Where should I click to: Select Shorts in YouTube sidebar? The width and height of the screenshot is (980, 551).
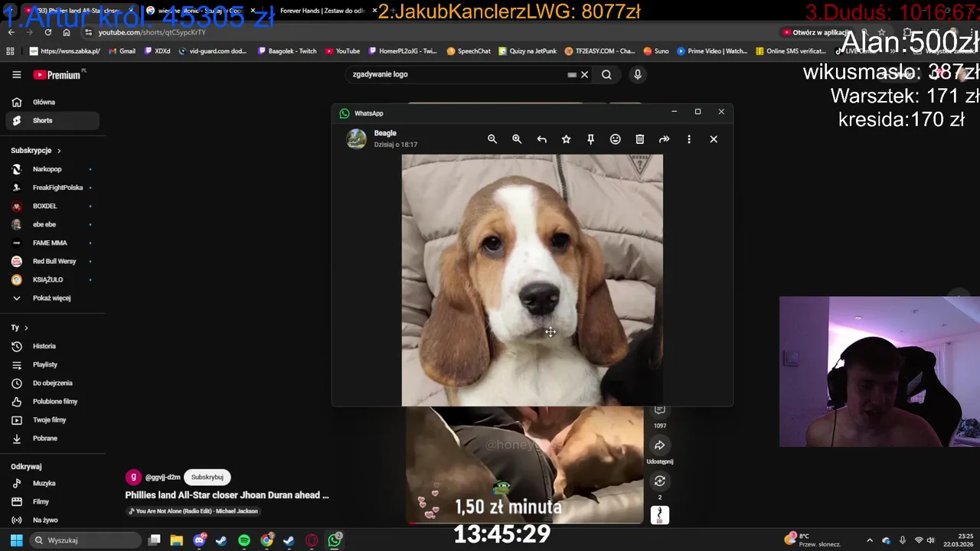[52, 120]
